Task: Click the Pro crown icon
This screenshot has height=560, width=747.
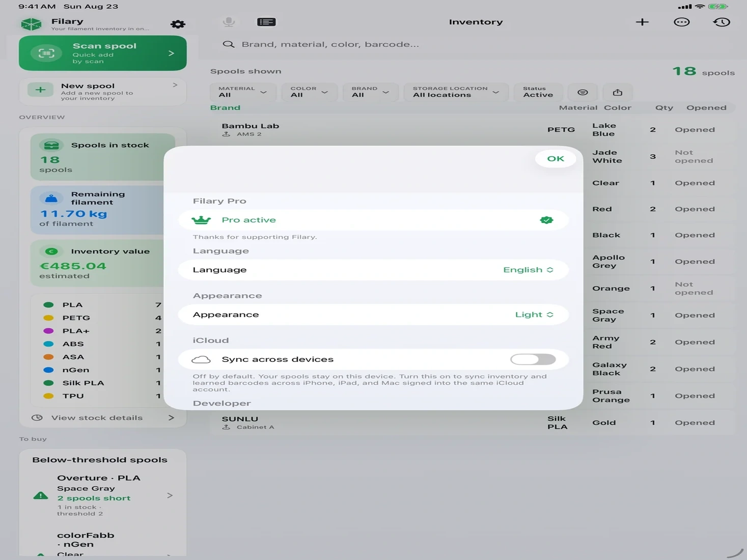Action: (x=201, y=220)
